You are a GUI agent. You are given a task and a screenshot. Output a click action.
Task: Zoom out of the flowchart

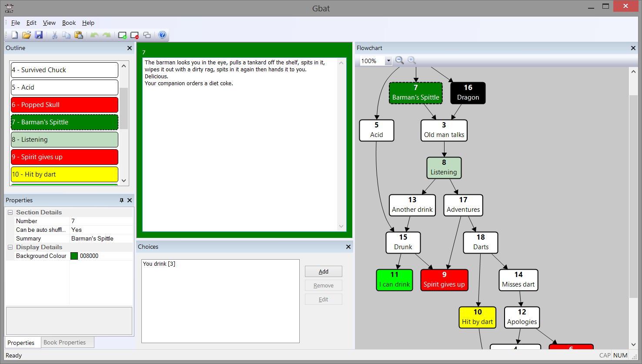[x=400, y=60]
